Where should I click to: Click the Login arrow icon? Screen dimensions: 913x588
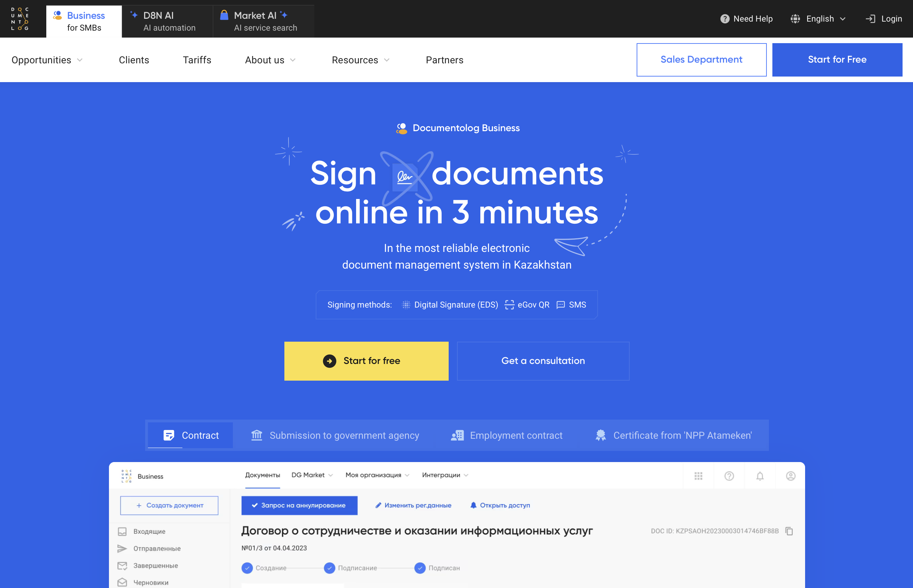[870, 19]
